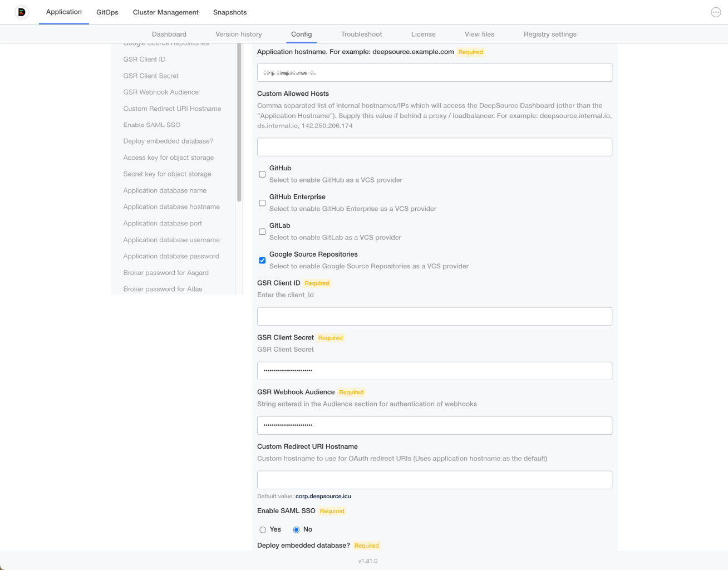Open the Troubleshoot sub-tab
The height and width of the screenshot is (570, 728).
pyautogui.click(x=362, y=34)
